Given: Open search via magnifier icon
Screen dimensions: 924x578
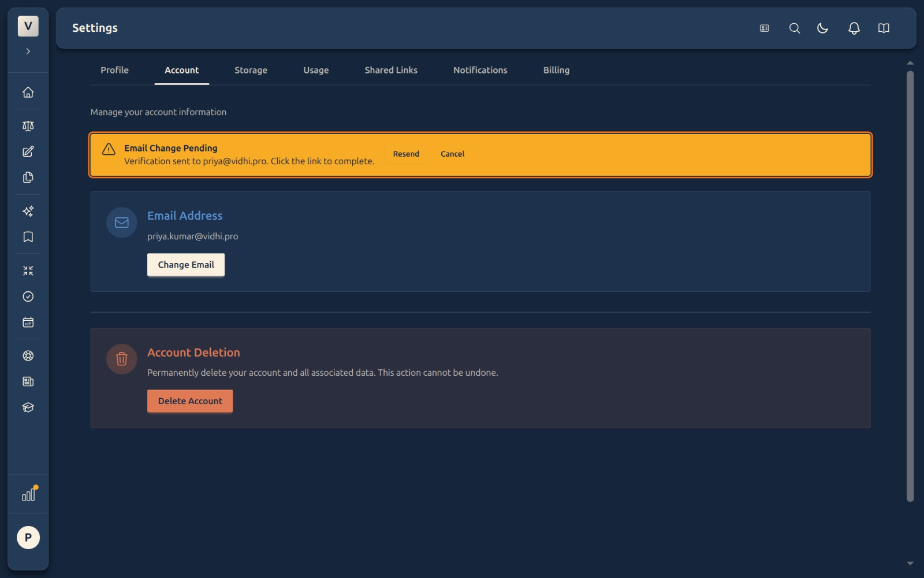Looking at the screenshot, I should pyautogui.click(x=795, y=28).
